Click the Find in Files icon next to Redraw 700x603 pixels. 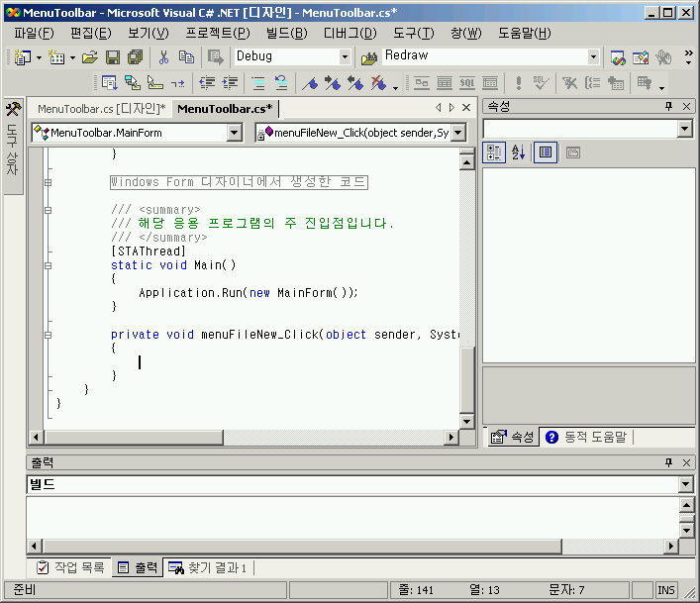pyautogui.click(x=369, y=58)
